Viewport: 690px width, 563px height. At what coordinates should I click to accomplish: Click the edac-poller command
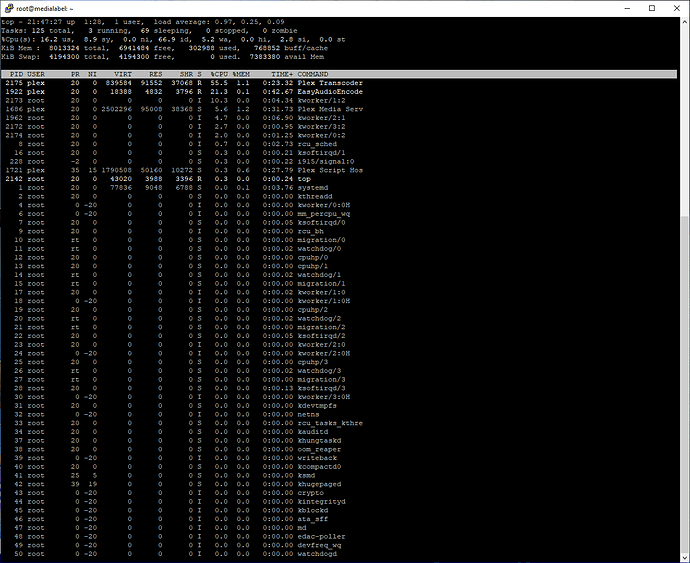(x=321, y=537)
